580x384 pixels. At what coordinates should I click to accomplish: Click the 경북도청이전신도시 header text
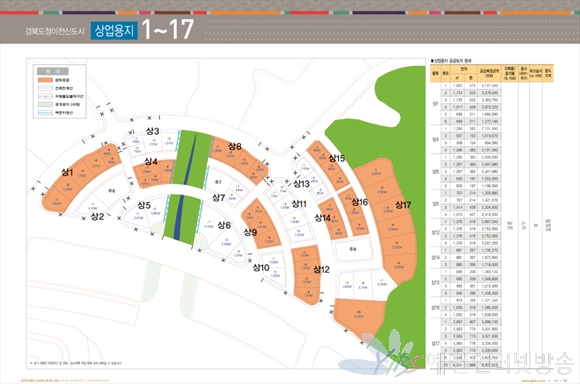[x=55, y=31]
